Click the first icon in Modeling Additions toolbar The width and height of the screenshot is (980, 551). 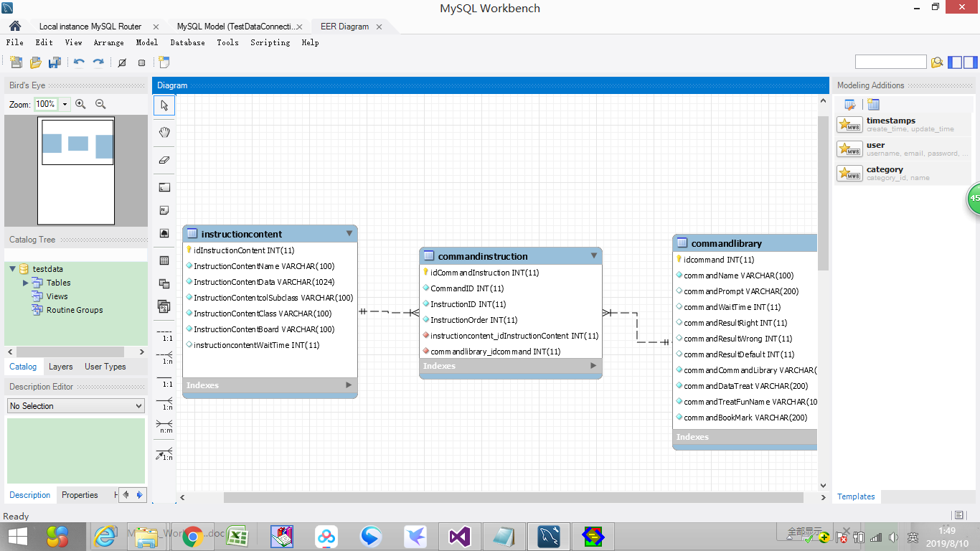coord(850,105)
